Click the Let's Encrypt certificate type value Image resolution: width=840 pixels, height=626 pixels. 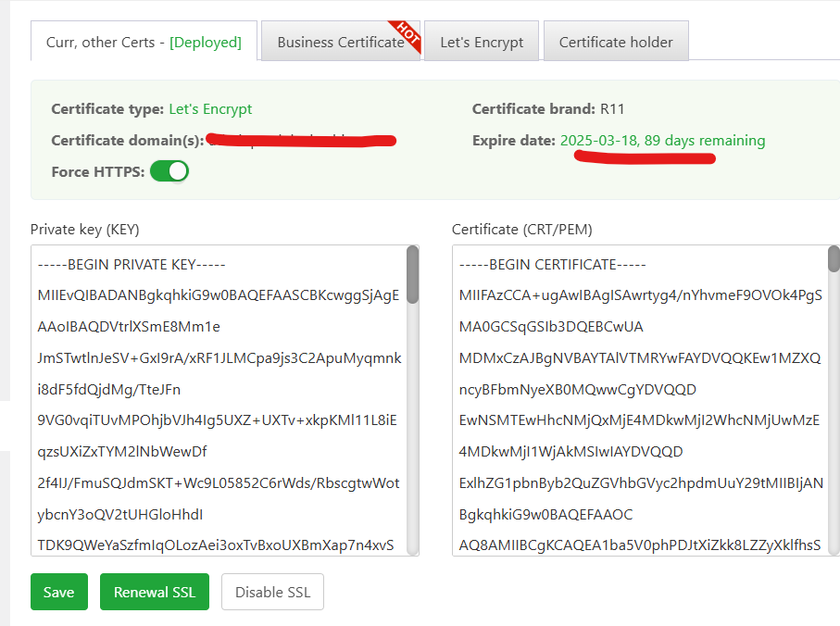coord(210,109)
